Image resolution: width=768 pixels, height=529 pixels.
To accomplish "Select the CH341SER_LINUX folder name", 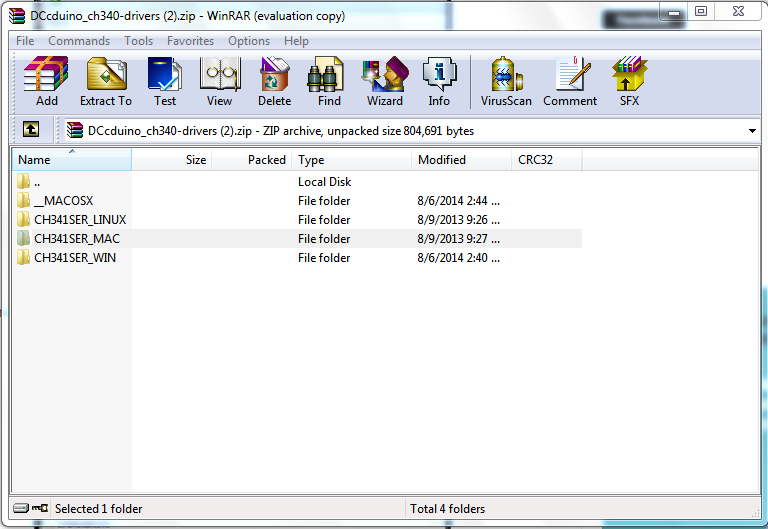I will pos(80,219).
